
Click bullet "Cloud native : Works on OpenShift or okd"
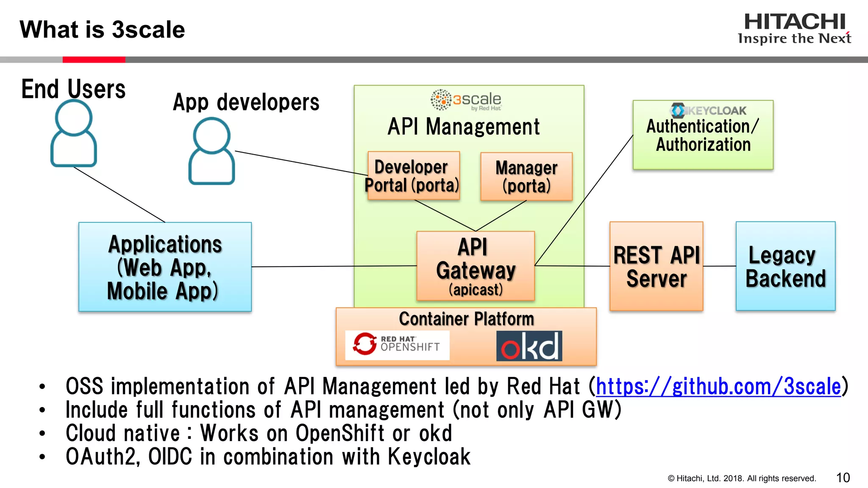pos(259,433)
